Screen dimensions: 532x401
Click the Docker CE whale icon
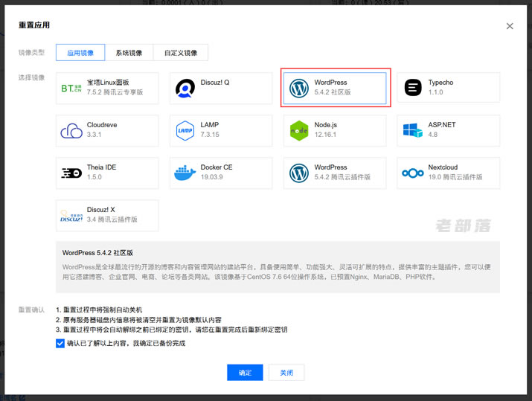pos(185,173)
